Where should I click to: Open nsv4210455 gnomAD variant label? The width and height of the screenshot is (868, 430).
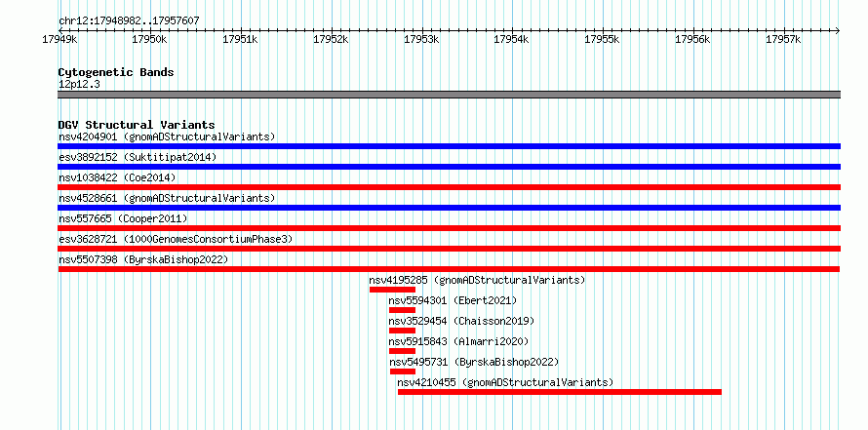pyautogui.click(x=506, y=382)
